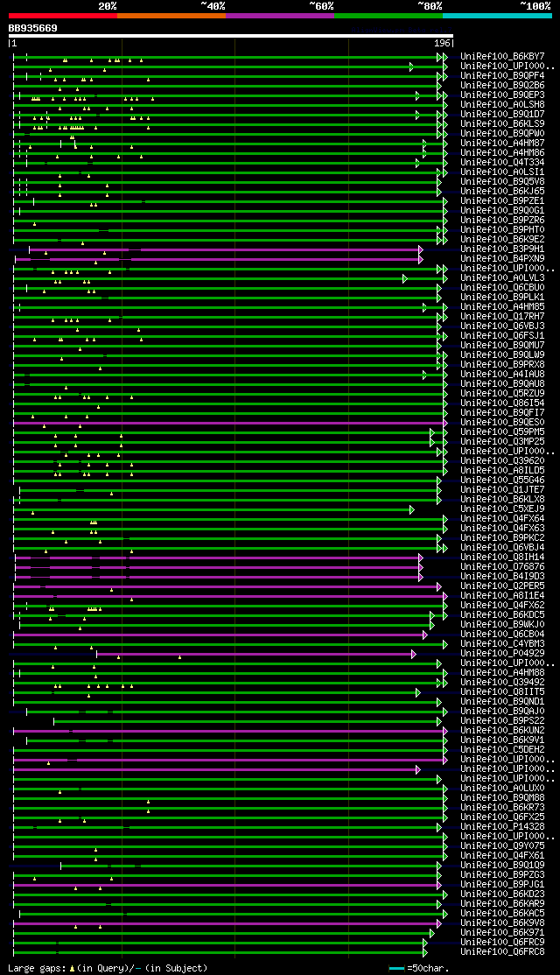Click the green ~80% legend segment

coord(388,15)
